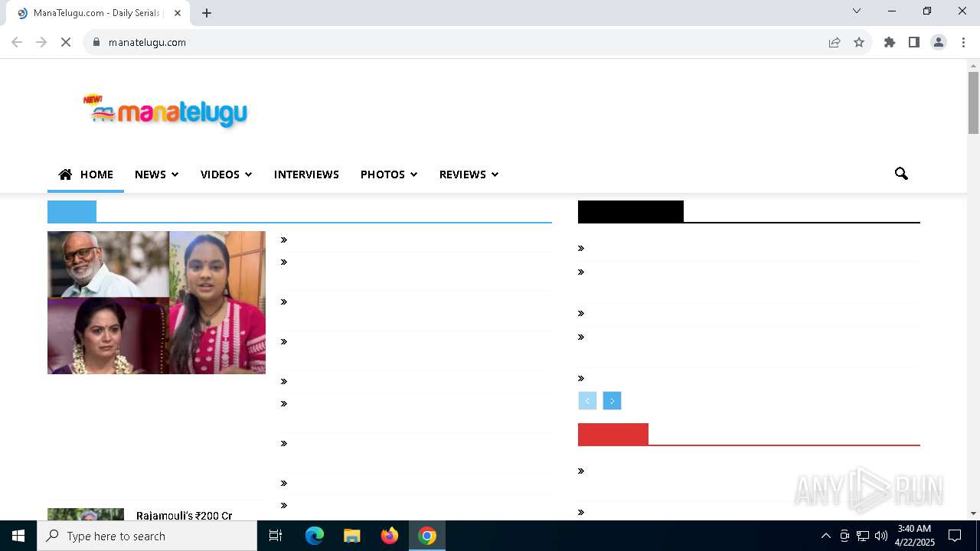Open Windows Start menu

tap(18, 536)
